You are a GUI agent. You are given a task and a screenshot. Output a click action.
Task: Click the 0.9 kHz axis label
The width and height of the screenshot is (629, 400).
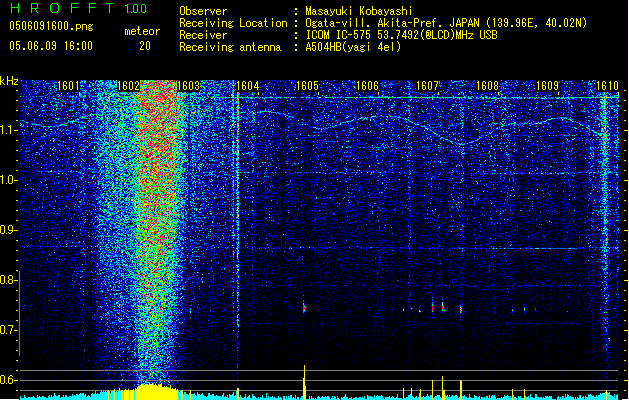8,230
